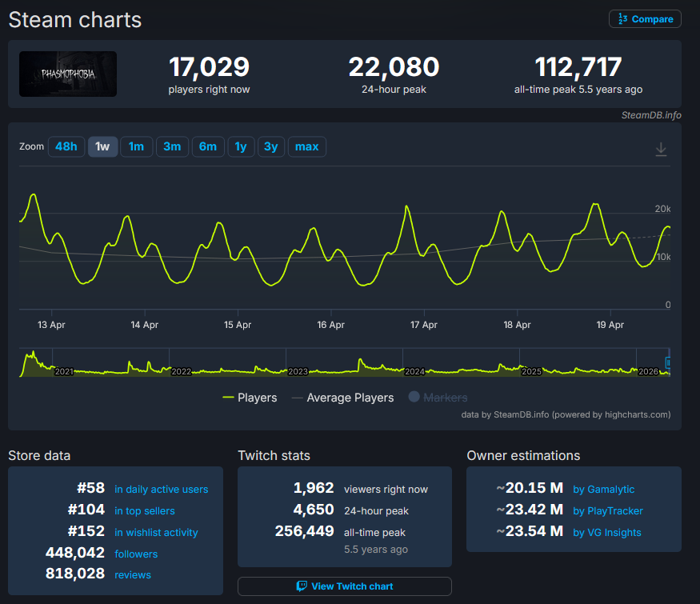
Task: Click the 818,028 reviews count
Action: click(x=75, y=574)
